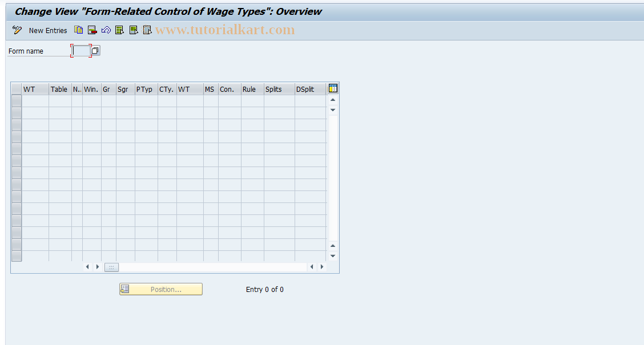Click the first scroll right arrow beside the thumb

97,267
